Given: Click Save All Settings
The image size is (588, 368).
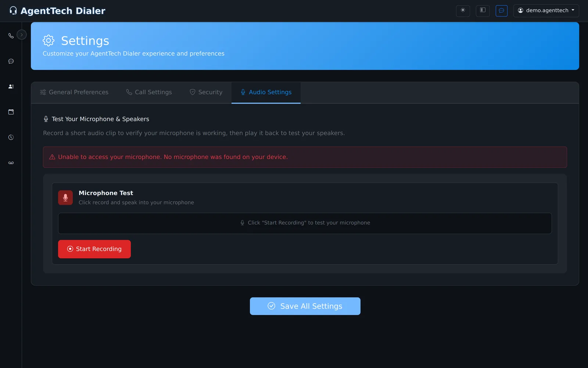Looking at the screenshot, I should pyautogui.click(x=305, y=306).
